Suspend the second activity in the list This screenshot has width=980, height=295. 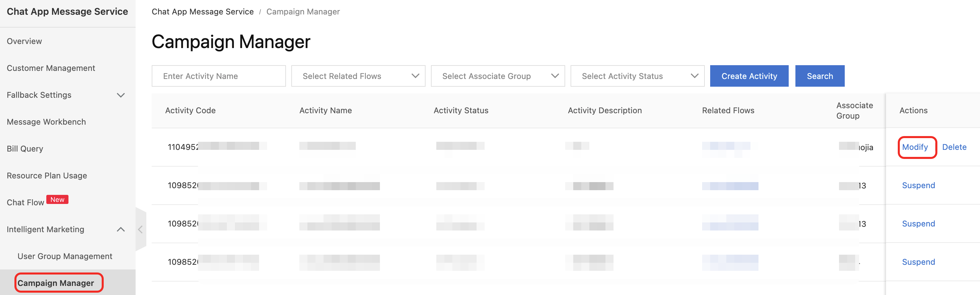918,185
